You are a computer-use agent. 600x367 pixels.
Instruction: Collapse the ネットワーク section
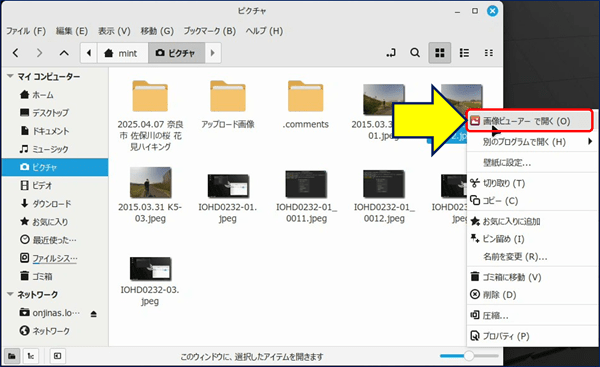(10, 294)
